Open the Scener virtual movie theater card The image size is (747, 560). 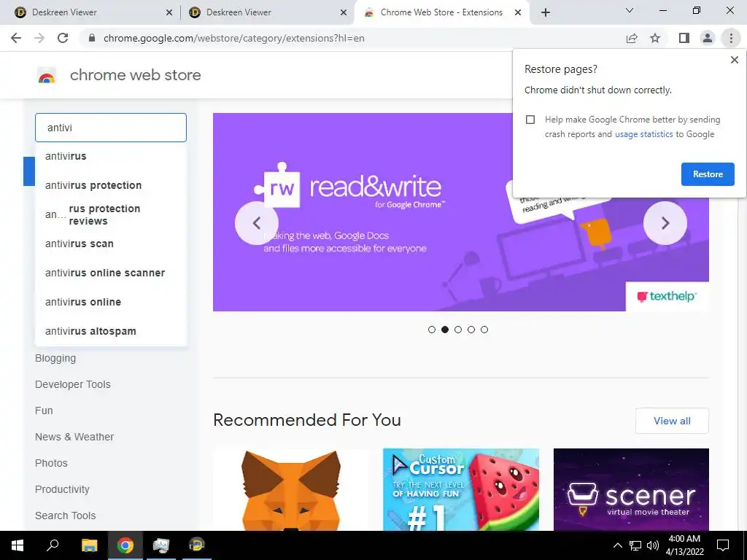coord(631,489)
